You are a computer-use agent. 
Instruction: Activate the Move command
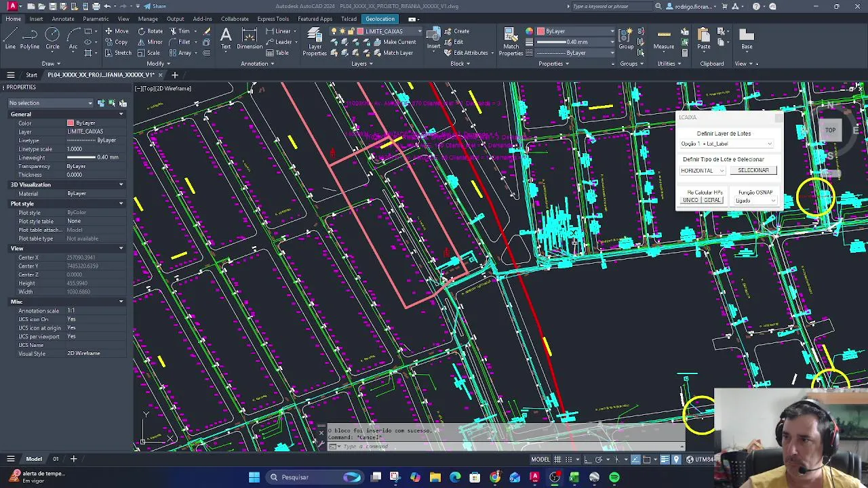(117, 31)
